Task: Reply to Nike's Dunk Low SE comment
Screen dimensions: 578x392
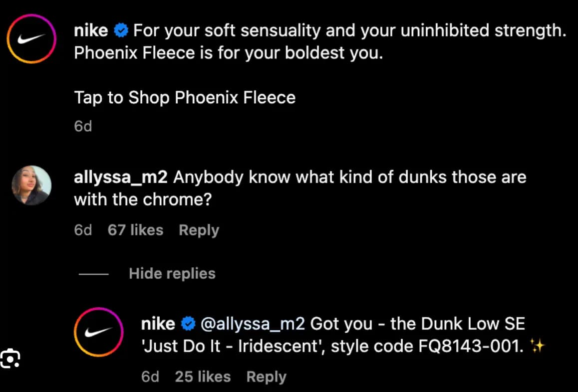Action: click(266, 377)
